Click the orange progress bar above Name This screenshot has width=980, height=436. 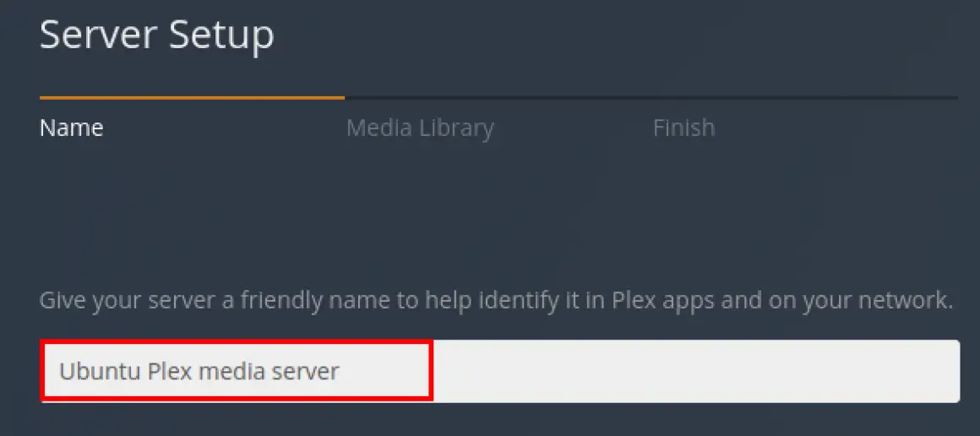point(192,97)
